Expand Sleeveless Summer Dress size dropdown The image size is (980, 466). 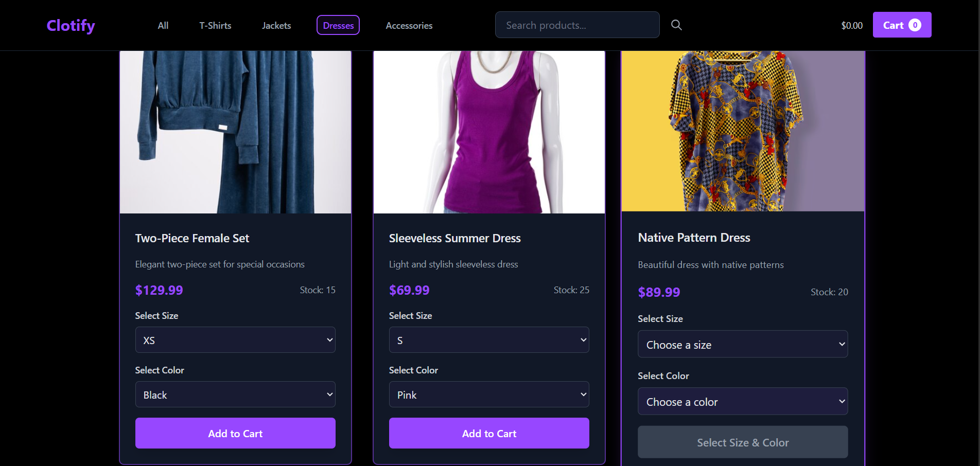click(x=489, y=340)
